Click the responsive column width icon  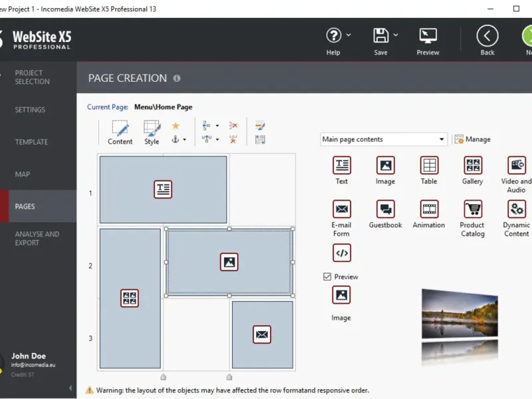(260, 140)
